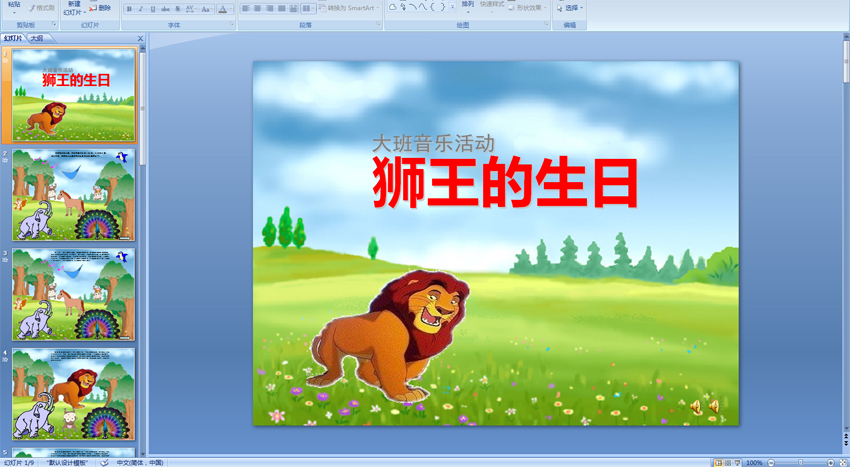
Task: Click the spell check status icon
Action: click(105, 463)
